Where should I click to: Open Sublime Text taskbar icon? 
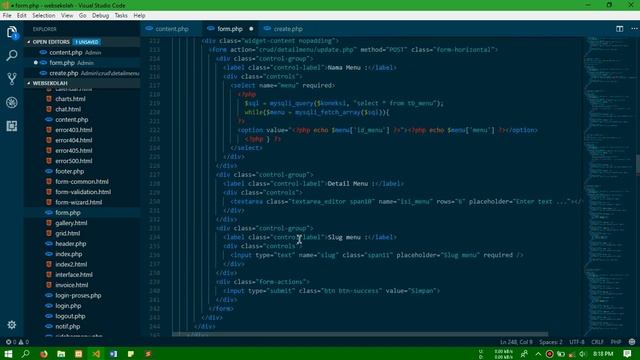pyautogui.click(x=148, y=353)
